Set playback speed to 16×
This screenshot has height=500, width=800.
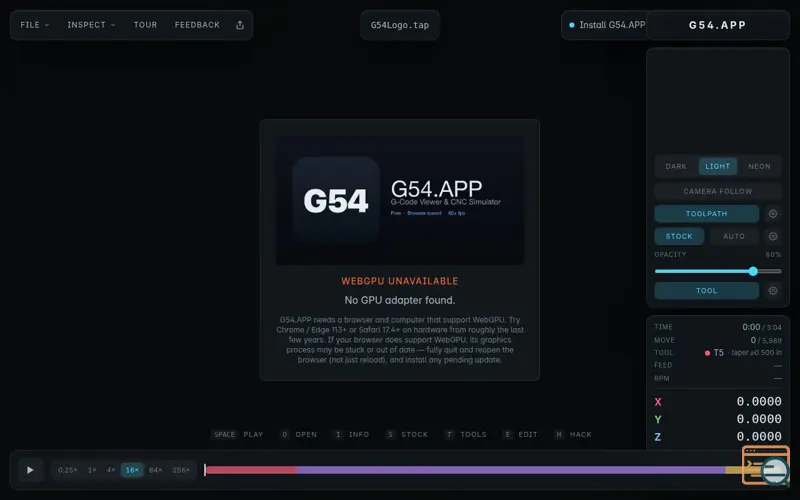132,470
